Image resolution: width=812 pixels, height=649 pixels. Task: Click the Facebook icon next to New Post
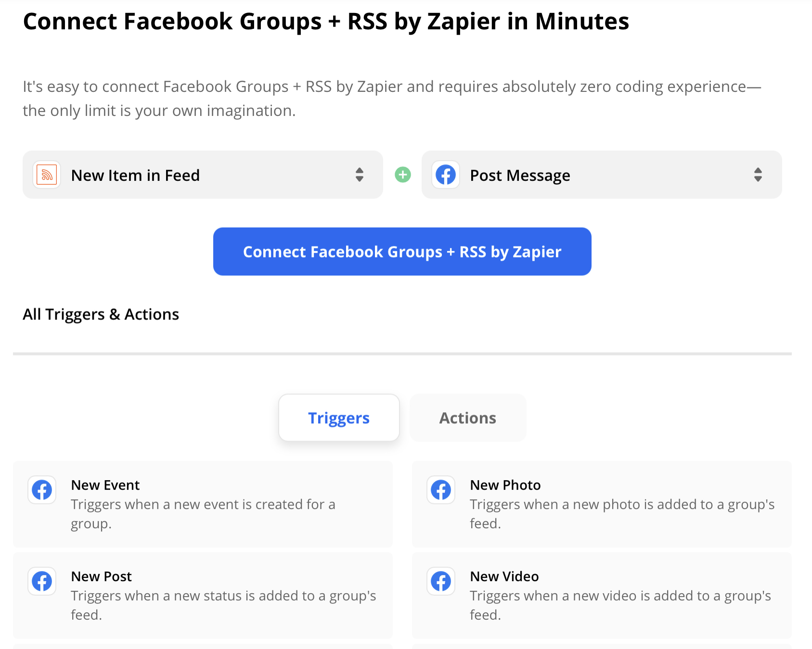click(42, 581)
